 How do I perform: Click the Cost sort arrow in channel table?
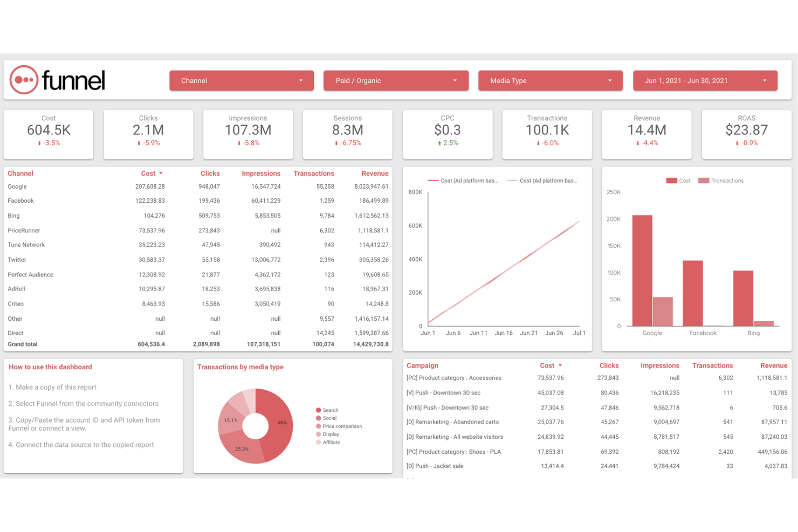[x=161, y=174]
